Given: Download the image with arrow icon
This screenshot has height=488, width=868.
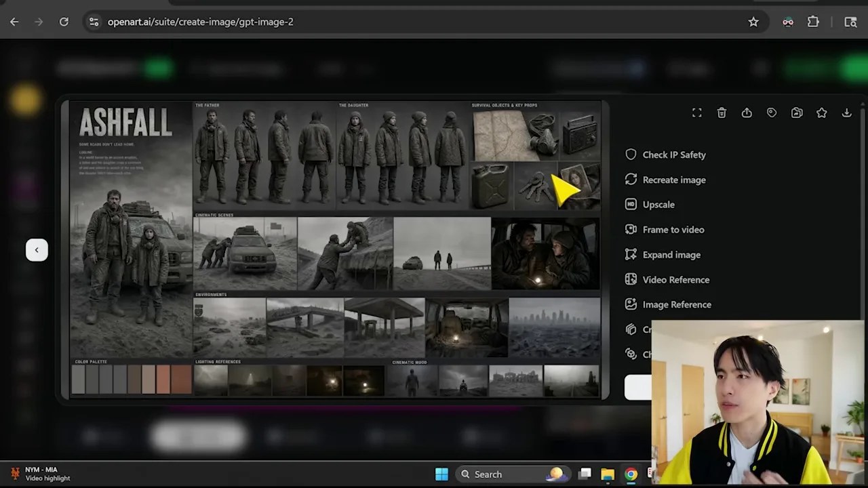Looking at the screenshot, I should [847, 113].
